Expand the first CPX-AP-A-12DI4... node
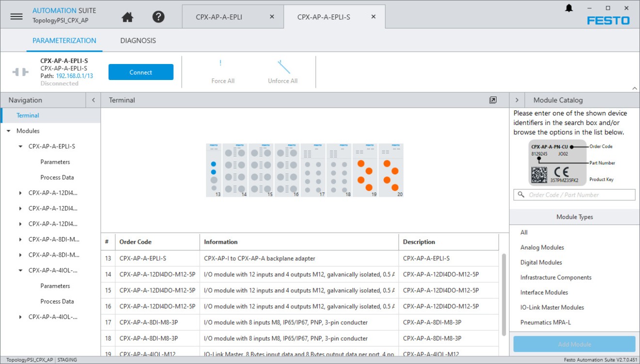Viewport: 640px width, 364px height. click(20, 193)
